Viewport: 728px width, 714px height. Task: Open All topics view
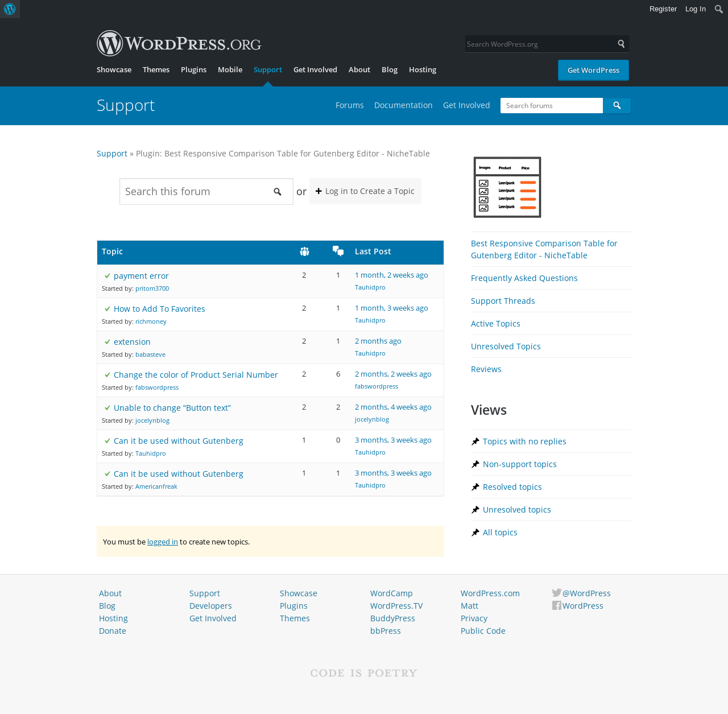(500, 533)
